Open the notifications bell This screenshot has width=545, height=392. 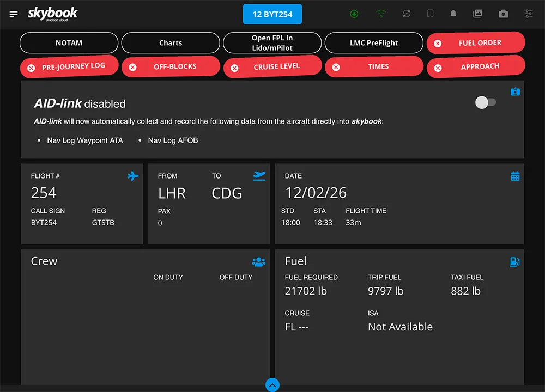coord(453,14)
